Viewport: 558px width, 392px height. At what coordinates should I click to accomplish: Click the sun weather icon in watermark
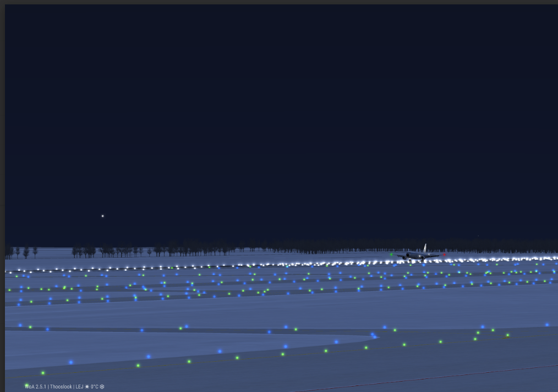pyautogui.click(x=87, y=386)
